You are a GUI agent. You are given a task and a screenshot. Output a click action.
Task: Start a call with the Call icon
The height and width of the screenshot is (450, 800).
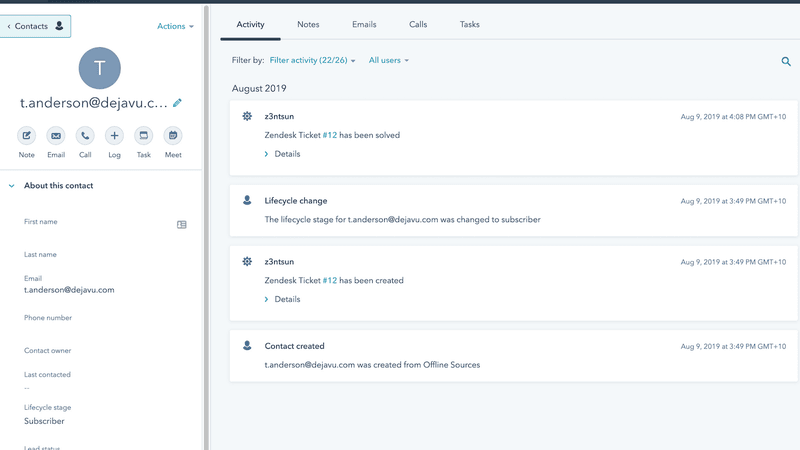(x=85, y=136)
